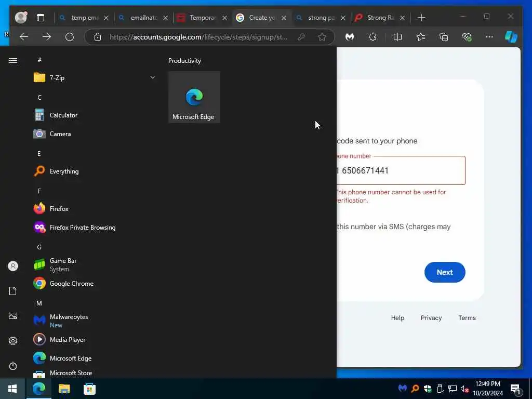This screenshot has height=399, width=532.
Task: Open Microsoft Edge from the taskbar
Action: (x=39, y=389)
